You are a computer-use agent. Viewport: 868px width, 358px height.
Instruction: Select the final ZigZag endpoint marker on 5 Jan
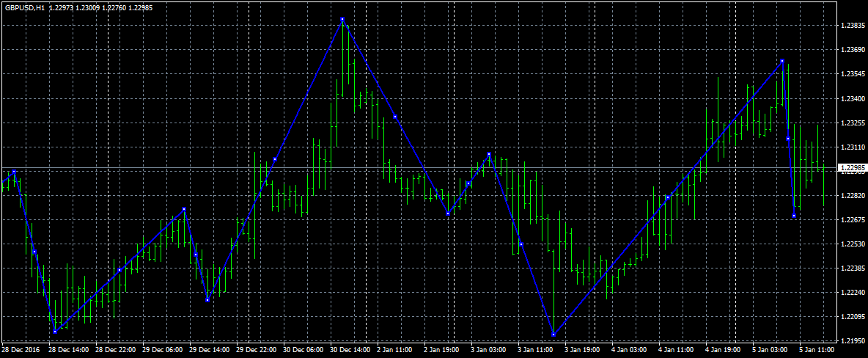click(794, 216)
